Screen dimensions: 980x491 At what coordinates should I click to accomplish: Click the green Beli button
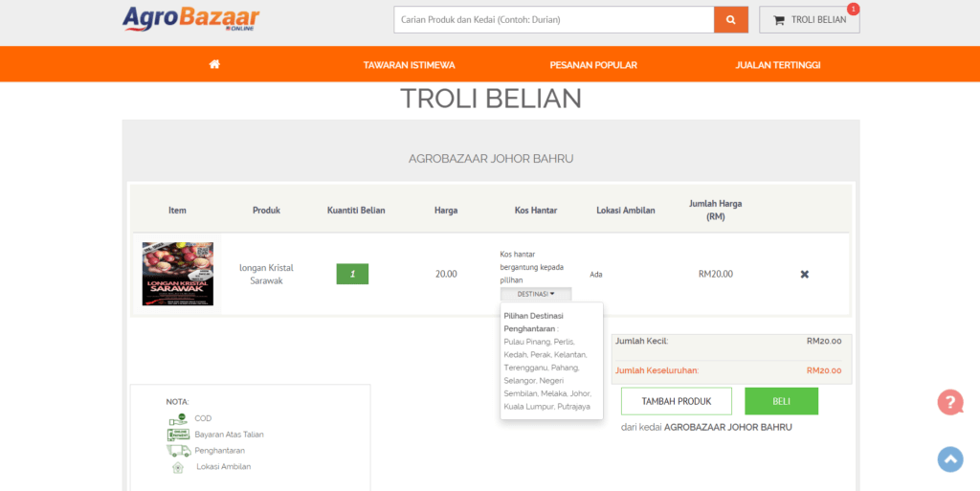781,401
